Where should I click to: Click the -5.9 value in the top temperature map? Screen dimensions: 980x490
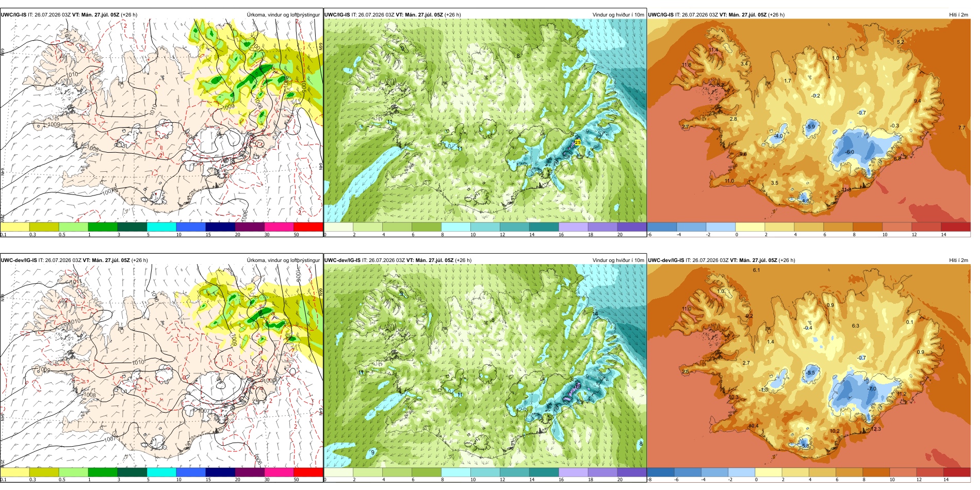click(x=811, y=126)
